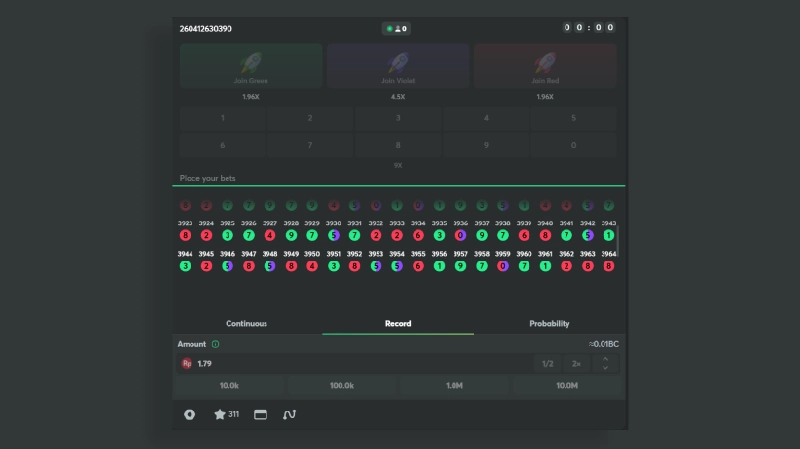800x449 pixels.
Task: Double the bet with 2x button
Action: (x=577, y=364)
